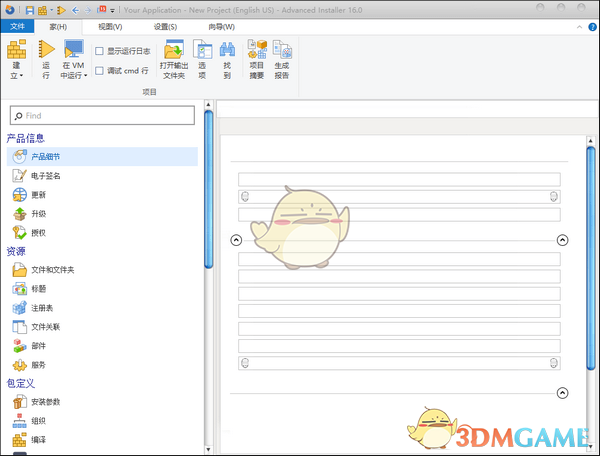
Task: Open output folder (打开输出文件夹)
Action: click(174, 59)
